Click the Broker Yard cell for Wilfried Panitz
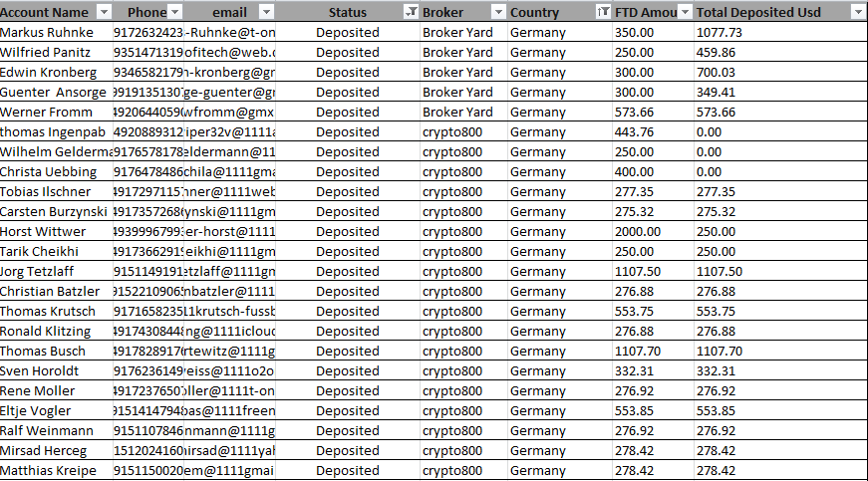Screen dimensions: 868x481 click(x=463, y=53)
